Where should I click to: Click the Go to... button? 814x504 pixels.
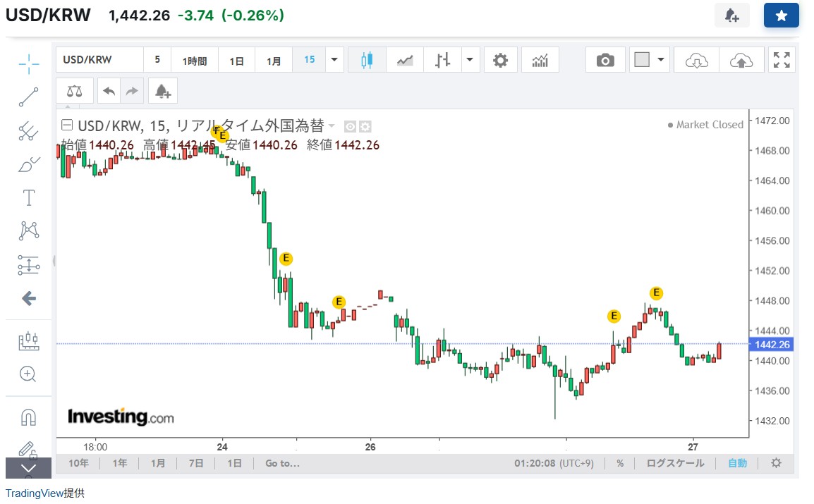[282, 463]
